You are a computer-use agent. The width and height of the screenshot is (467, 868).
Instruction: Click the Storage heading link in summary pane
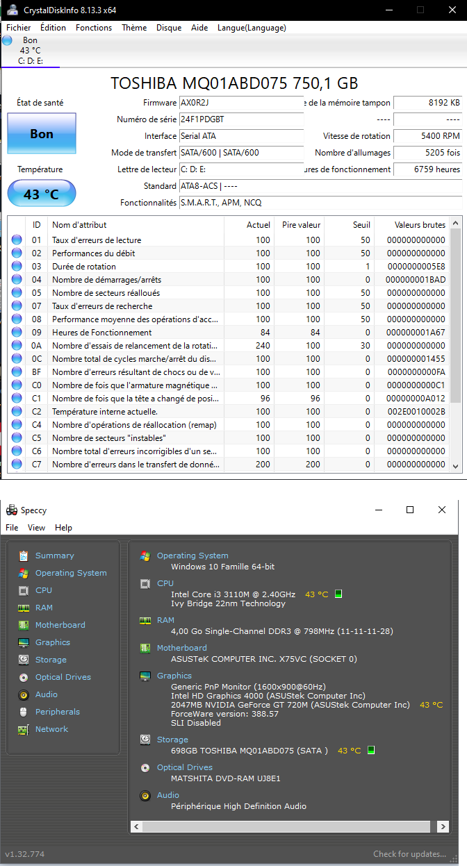click(x=172, y=740)
